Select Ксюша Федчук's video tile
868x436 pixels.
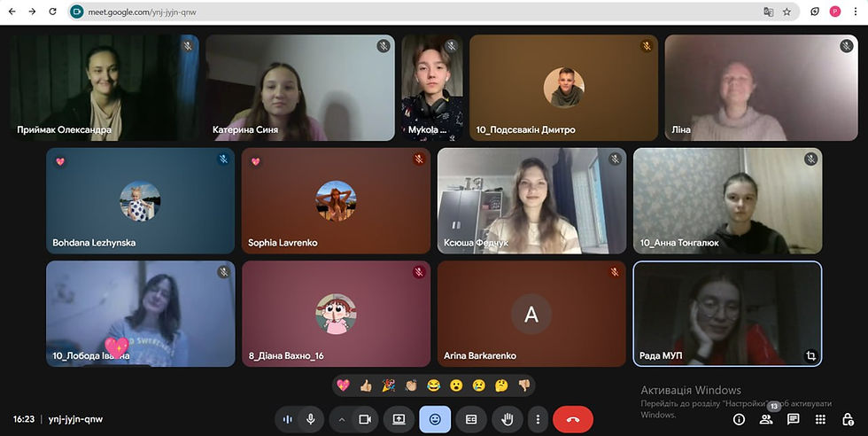click(x=532, y=200)
